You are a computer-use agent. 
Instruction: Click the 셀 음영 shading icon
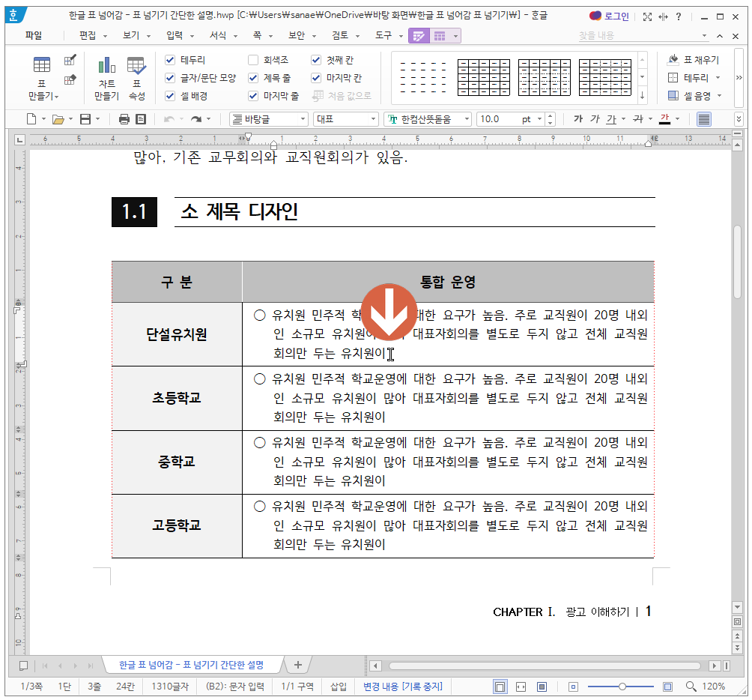[x=673, y=95]
